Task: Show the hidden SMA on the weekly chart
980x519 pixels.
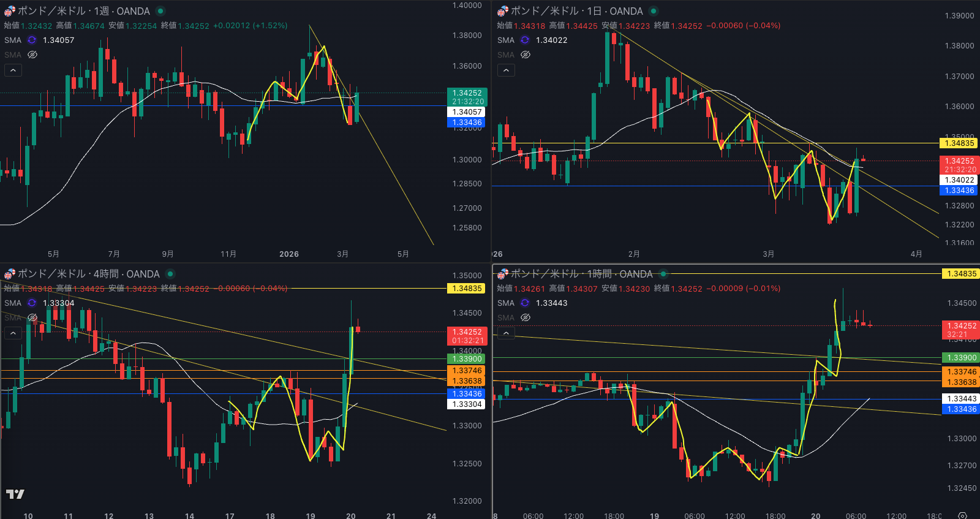Action: point(32,55)
